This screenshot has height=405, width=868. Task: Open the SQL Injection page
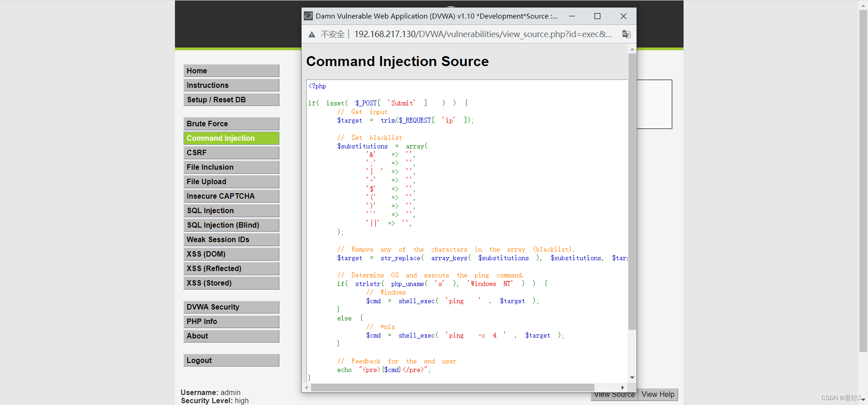tap(231, 210)
